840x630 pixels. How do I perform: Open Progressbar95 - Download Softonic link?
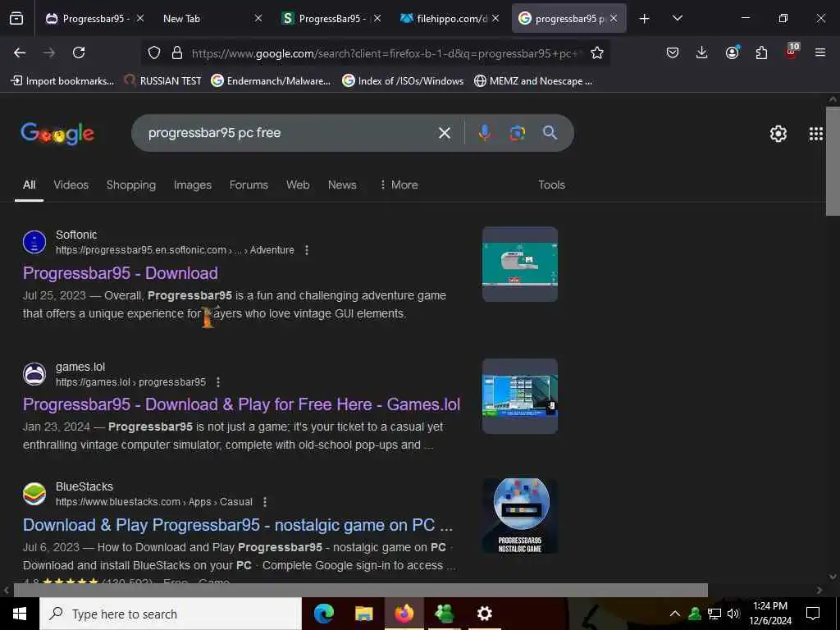click(x=120, y=273)
